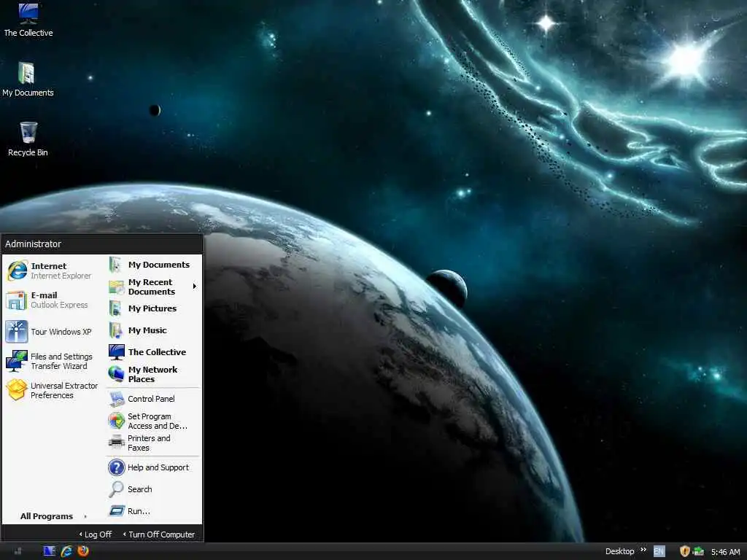The width and height of the screenshot is (747, 560).
Task: Select the Recycle Bin desktop icon
Action: tap(28, 139)
